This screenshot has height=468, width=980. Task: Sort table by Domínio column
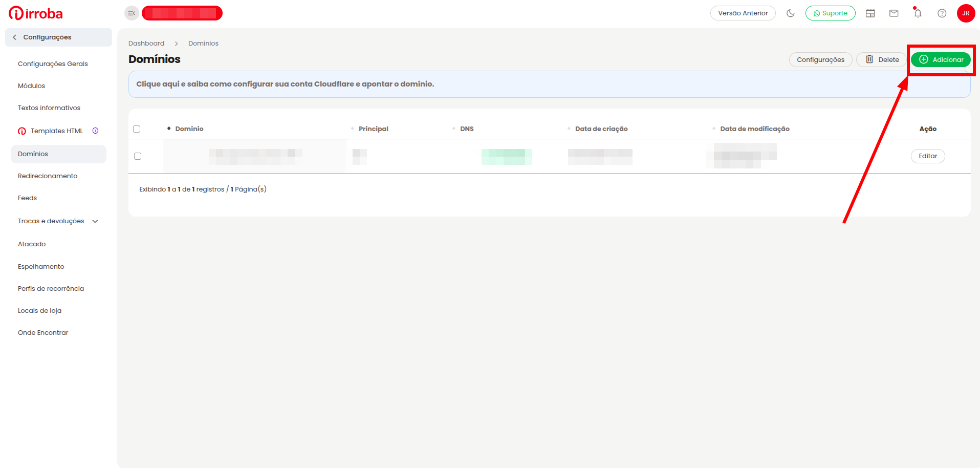(189, 129)
